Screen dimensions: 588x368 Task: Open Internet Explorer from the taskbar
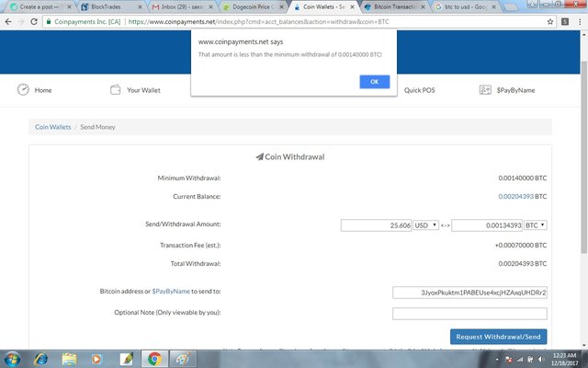(40, 360)
